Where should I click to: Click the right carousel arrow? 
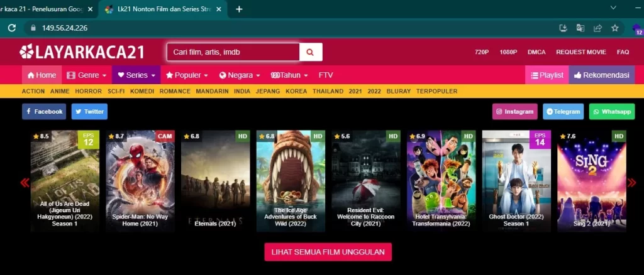pyautogui.click(x=631, y=183)
